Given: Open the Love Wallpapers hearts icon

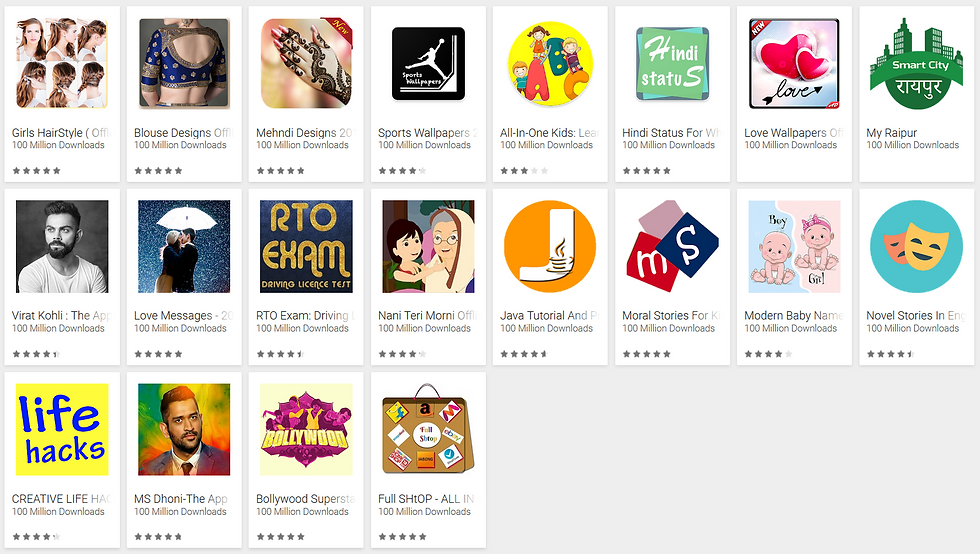Looking at the screenshot, I should pos(794,63).
